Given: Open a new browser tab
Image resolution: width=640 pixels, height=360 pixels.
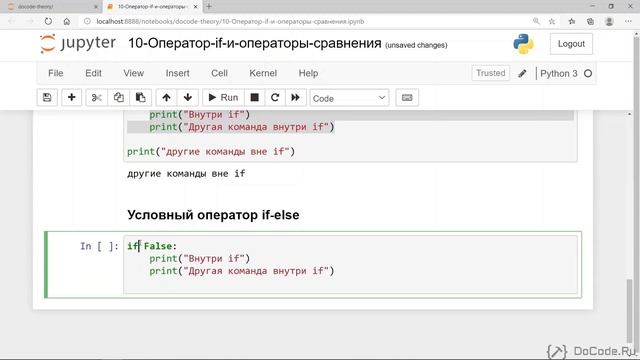Looking at the screenshot, I should [209, 7].
